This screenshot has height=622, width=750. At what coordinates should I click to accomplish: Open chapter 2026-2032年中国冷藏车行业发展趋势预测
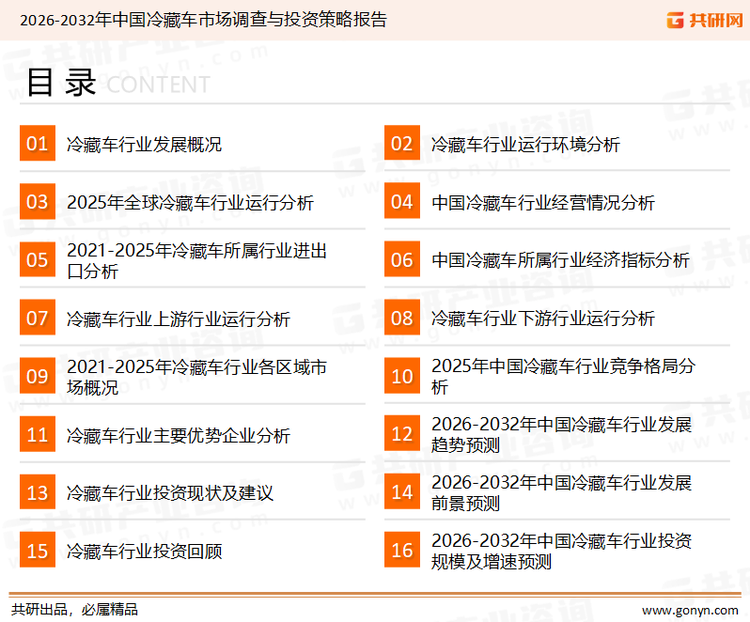coord(562,434)
